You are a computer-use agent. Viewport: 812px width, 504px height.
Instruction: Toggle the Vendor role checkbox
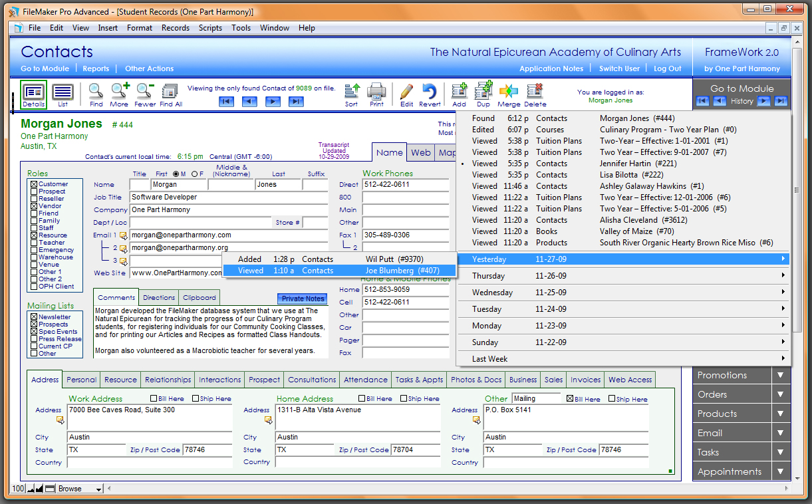click(34, 206)
